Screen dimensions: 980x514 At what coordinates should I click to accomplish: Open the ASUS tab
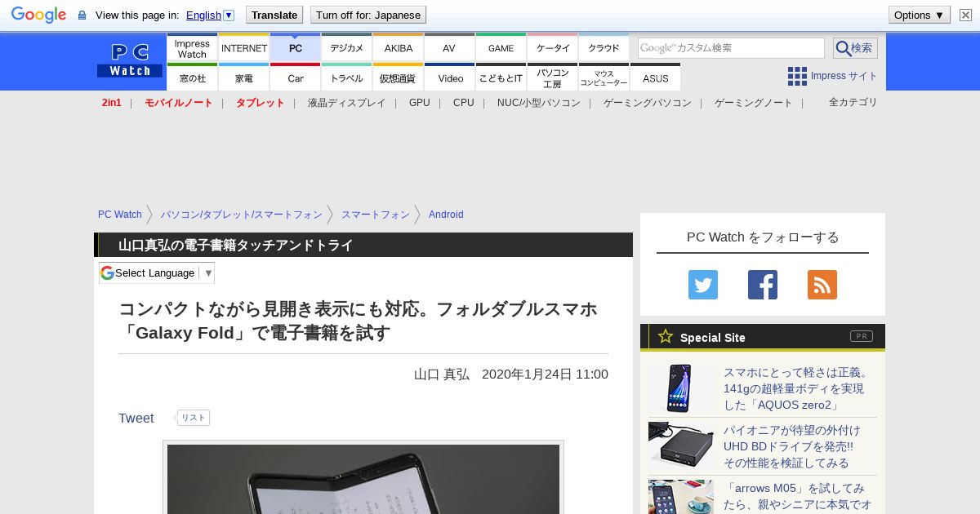656,78
